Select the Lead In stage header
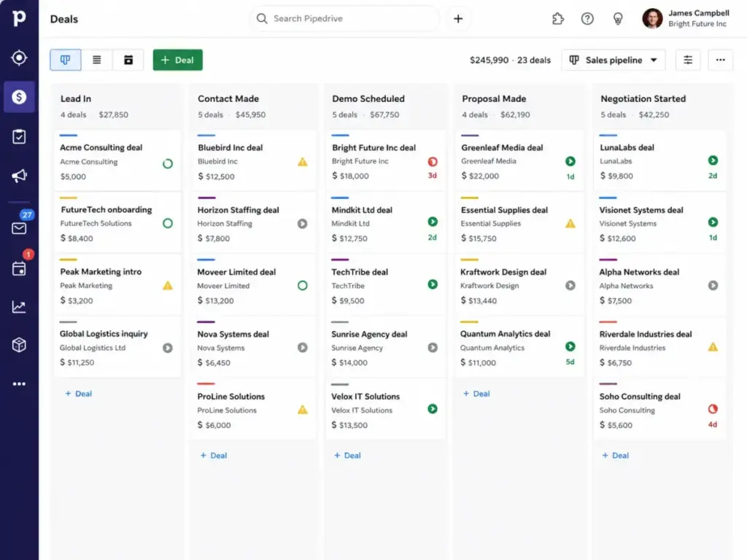The height and width of the screenshot is (560, 747). click(x=76, y=98)
